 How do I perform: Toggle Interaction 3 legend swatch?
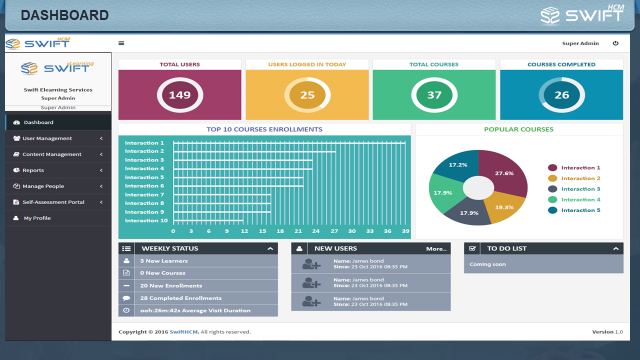click(552, 189)
